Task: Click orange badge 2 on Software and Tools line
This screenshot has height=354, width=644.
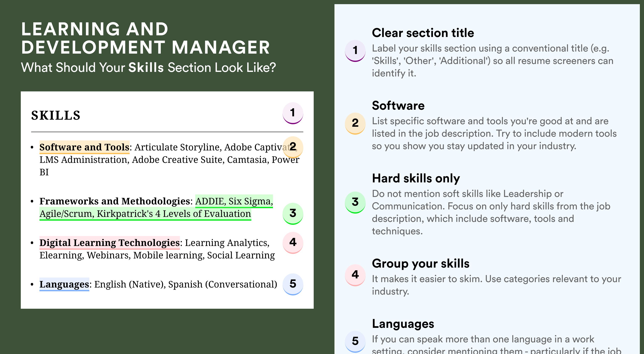Action: tap(293, 147)
